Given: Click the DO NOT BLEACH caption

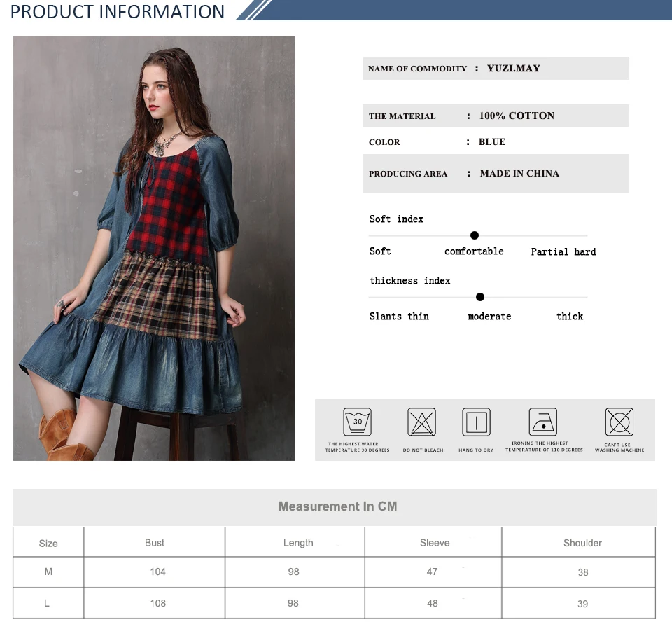Looking at the screenshot, I should [x=423, y=450].
